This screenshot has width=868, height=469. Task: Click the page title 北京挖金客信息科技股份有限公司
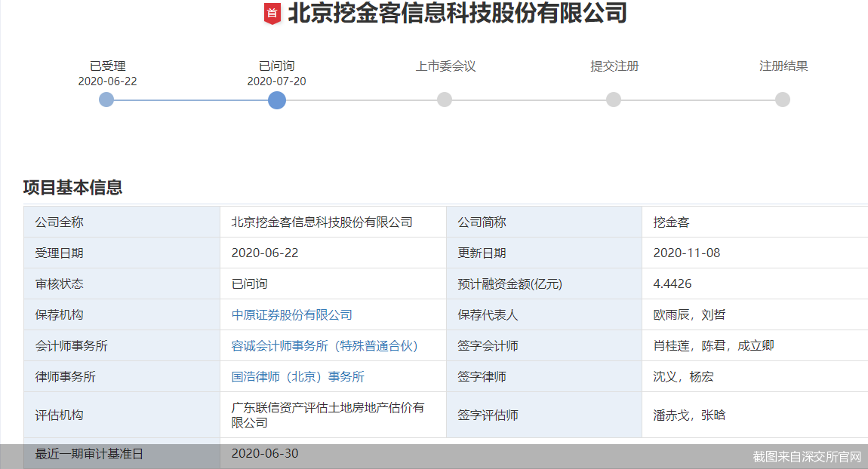(457, 14)
